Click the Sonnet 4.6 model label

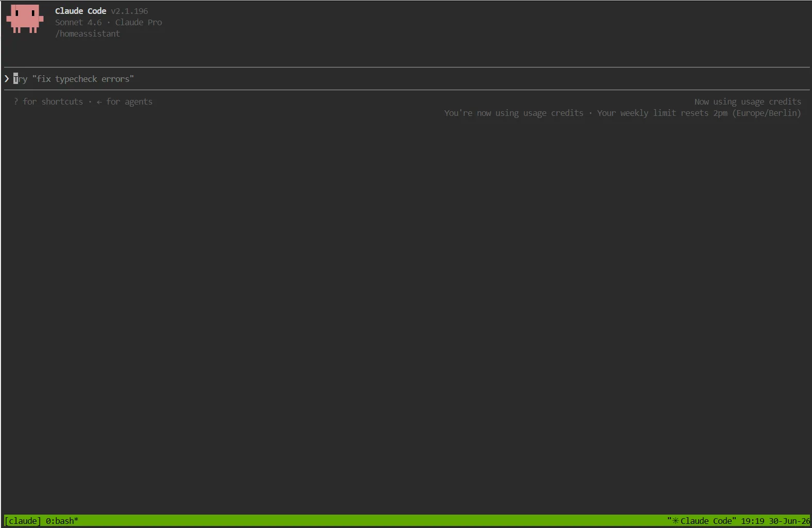tap(78, 22)
